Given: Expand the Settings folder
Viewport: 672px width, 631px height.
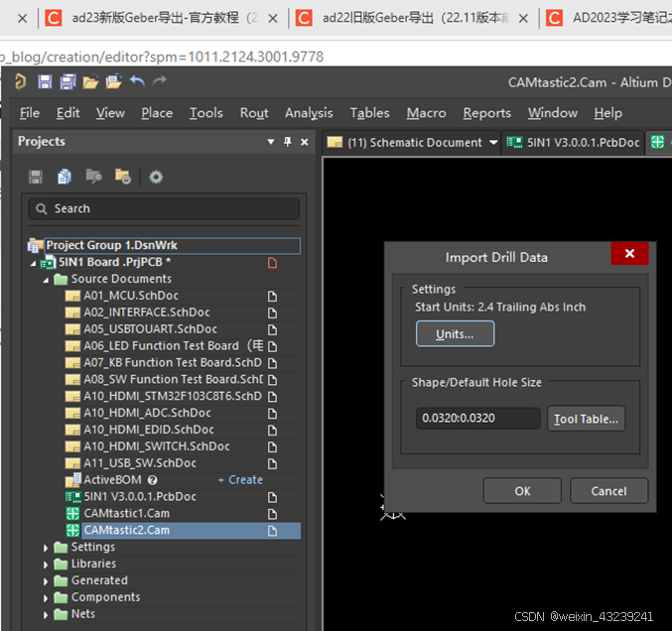Looking at the screenshot, I should point(46,548).
